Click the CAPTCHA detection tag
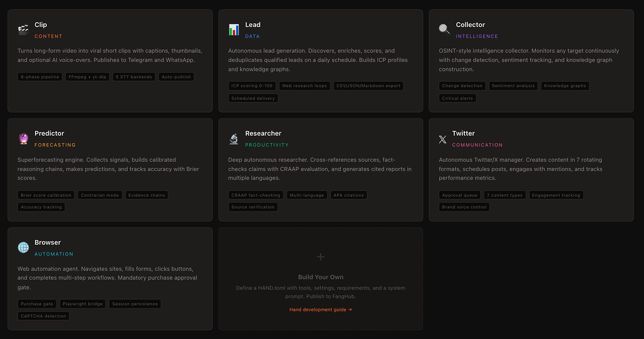644x339 pixels. pos(43,316)
